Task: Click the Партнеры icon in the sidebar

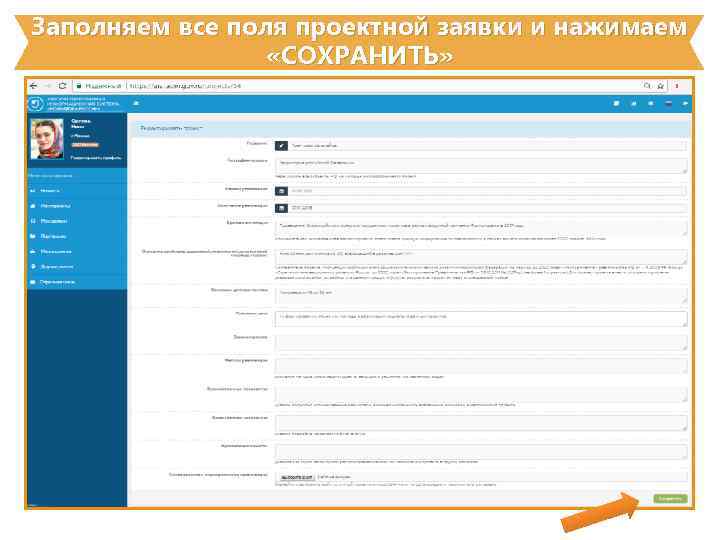Action: (33, 236)
